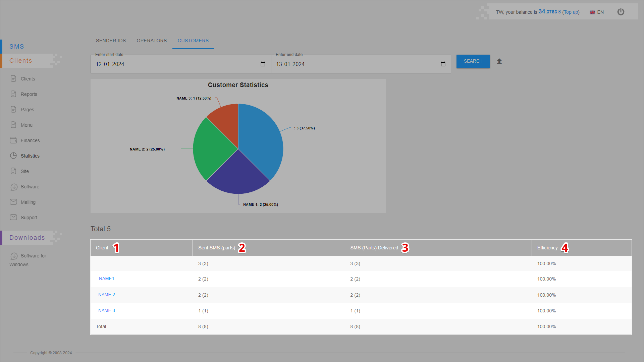Click the Statistics pie chart icon
This screenshot has width=644, height=362.
13,156
